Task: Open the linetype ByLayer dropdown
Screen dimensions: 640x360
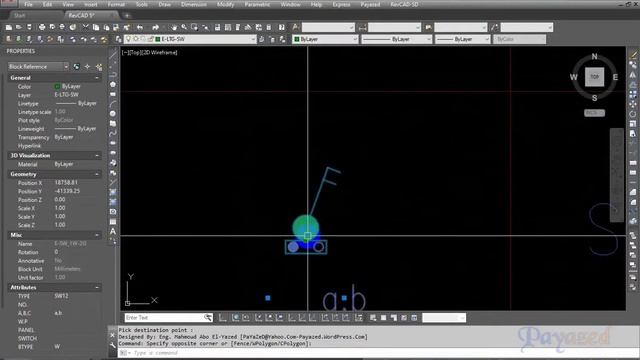Action: click(429, 39)
